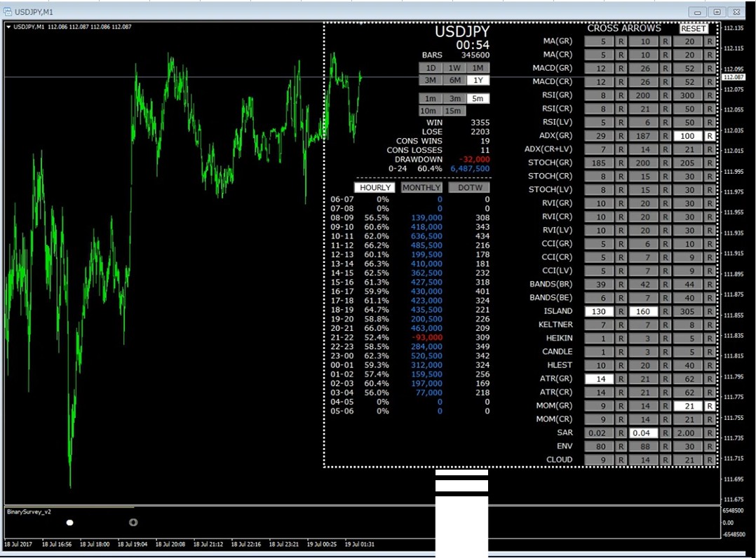The width and height of the screenshot is (756, 558).
Task: Toggle the 160 value in ISLAND row
Action: tap(644, 312)
